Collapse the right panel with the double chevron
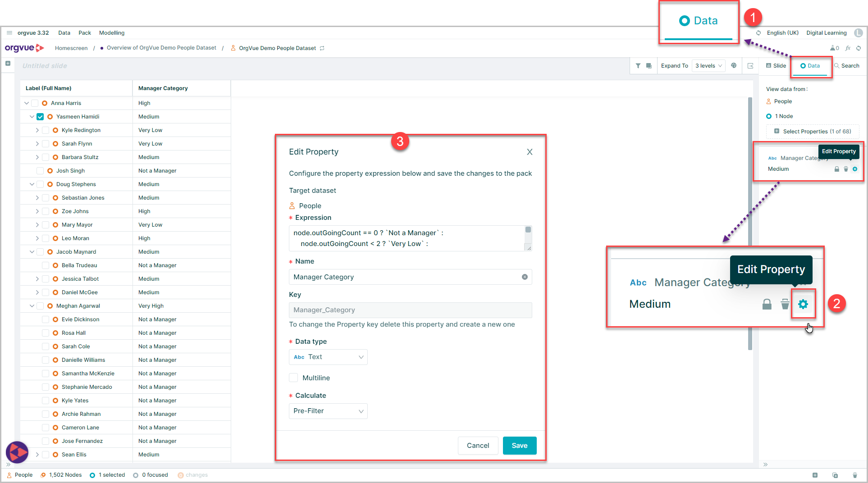Viewport: 868px width, 483px height. (765, 465)
